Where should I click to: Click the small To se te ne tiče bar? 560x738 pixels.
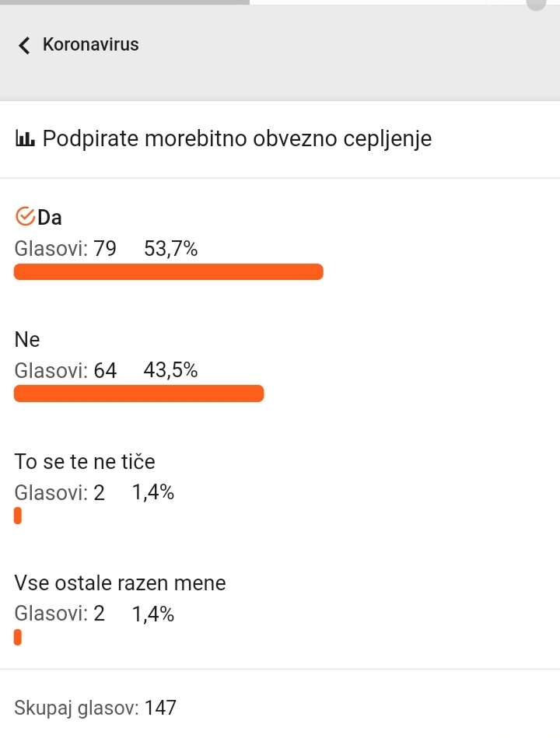click(18, 516)
